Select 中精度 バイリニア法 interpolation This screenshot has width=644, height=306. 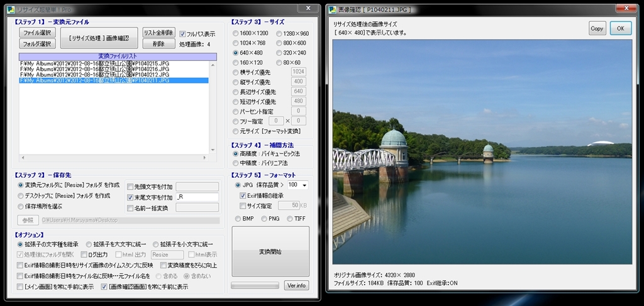point(236,163)
